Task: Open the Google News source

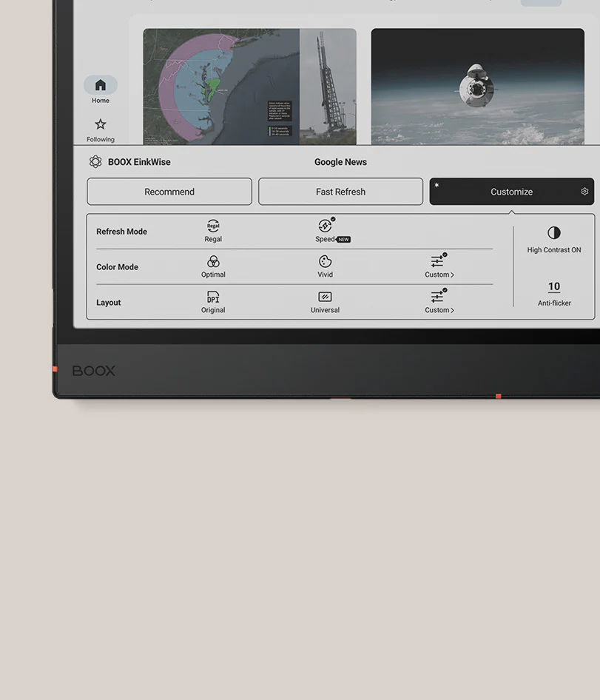Action: [340, 162]
